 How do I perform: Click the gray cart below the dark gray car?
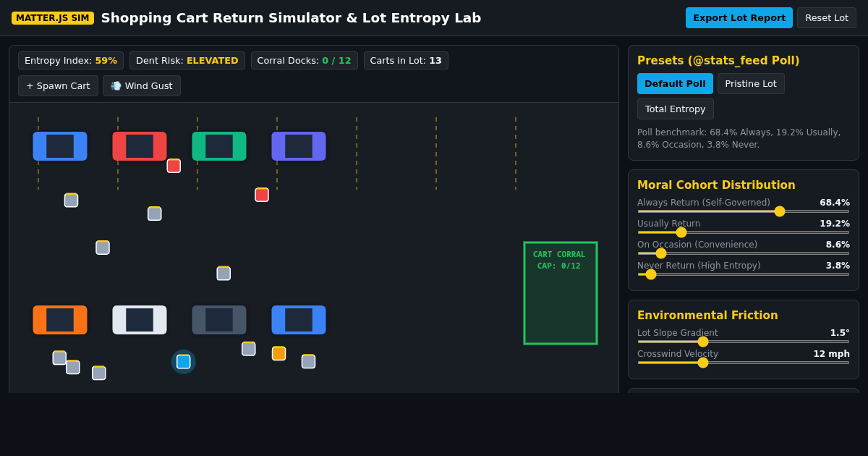click(249, 349)
